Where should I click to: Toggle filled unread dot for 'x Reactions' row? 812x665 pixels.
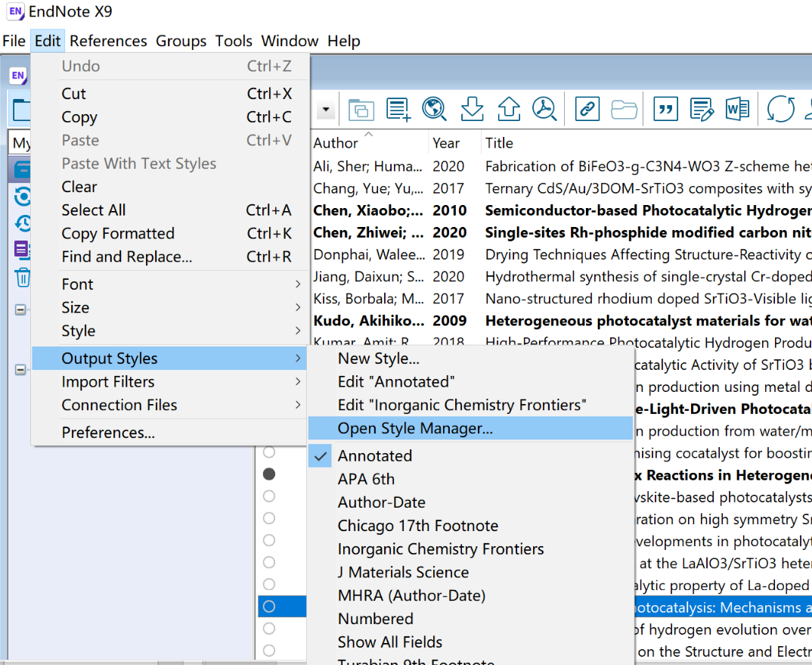click(x=268, y=474)
